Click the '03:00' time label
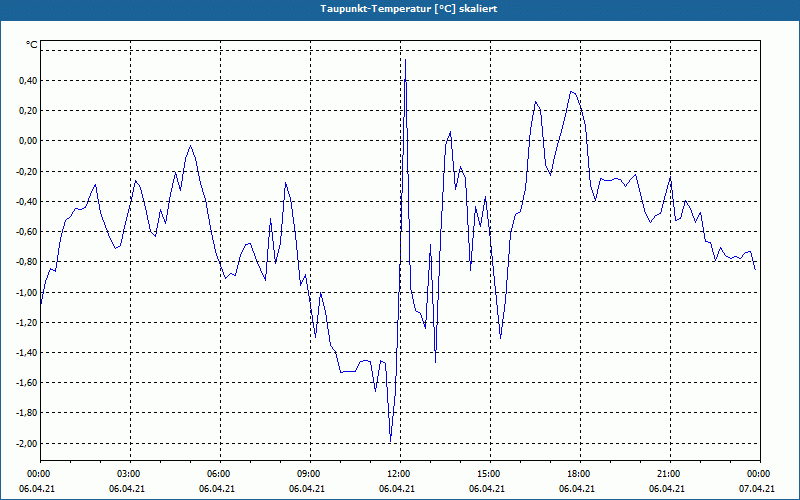This screenshot has width=800, height=500. click(130, 474)
